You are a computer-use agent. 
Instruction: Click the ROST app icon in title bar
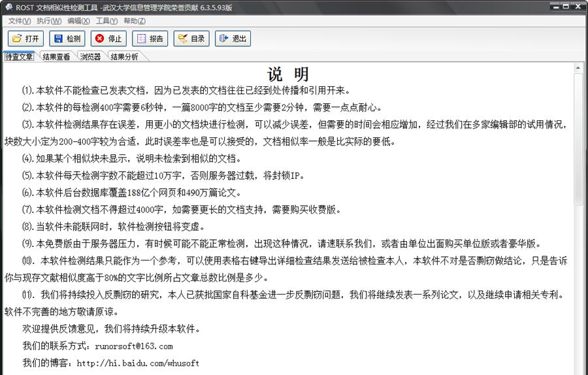pyautogui.click(x=9, y=7)
